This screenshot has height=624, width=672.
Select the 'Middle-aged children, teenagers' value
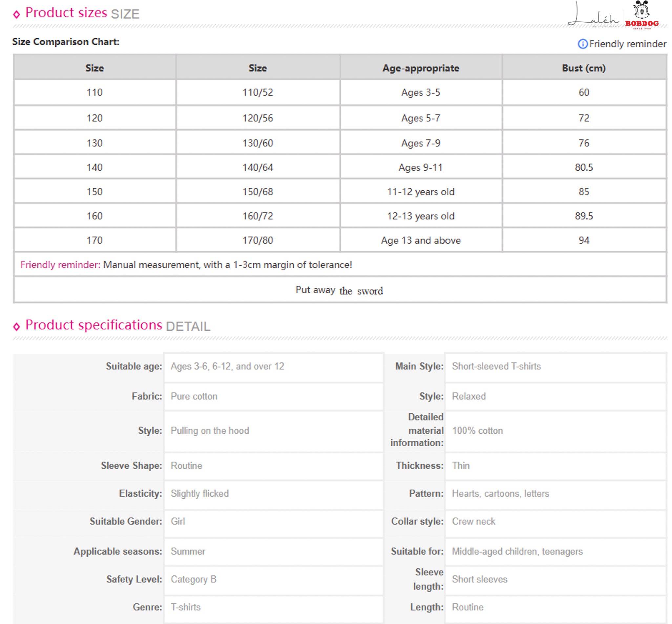pos(517,551)
